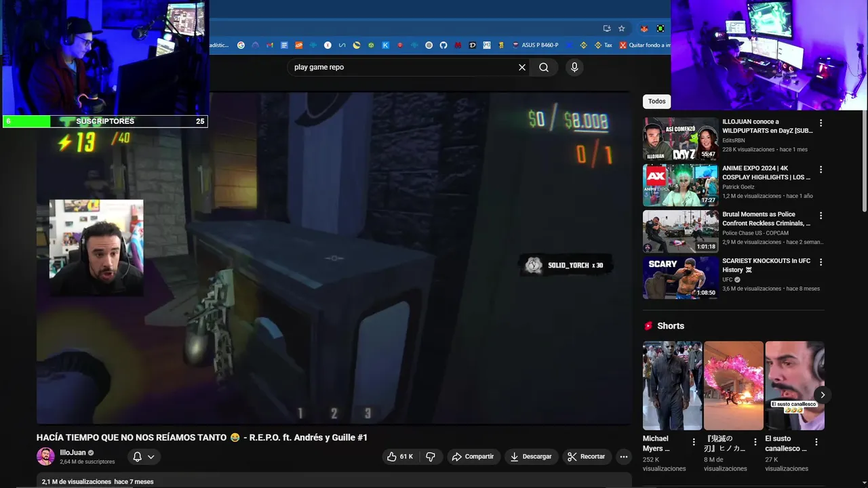
Task: Open options for SCARIEST KNOCKOUTS video
Action: click(821, 262)
